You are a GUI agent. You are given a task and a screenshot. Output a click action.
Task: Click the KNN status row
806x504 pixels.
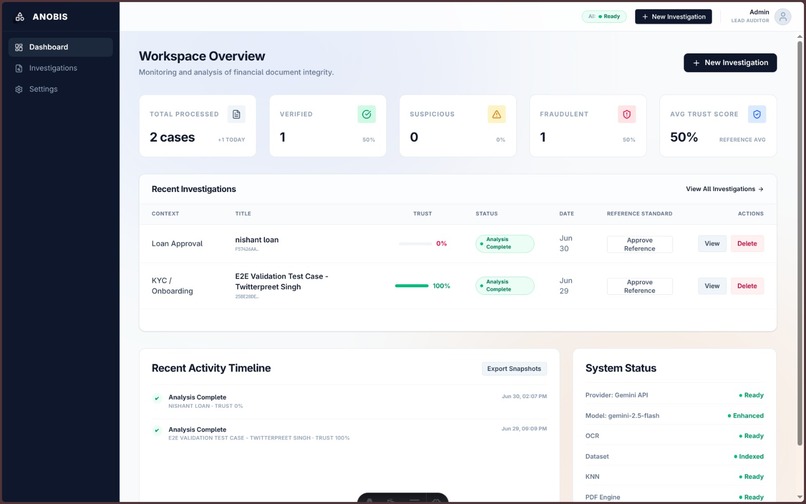click(674, 477)
